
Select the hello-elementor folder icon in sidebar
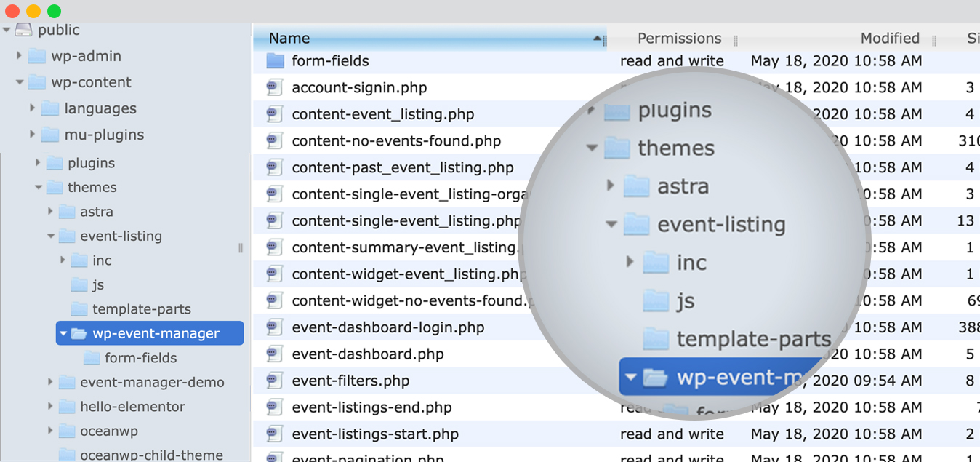point(67,407)
